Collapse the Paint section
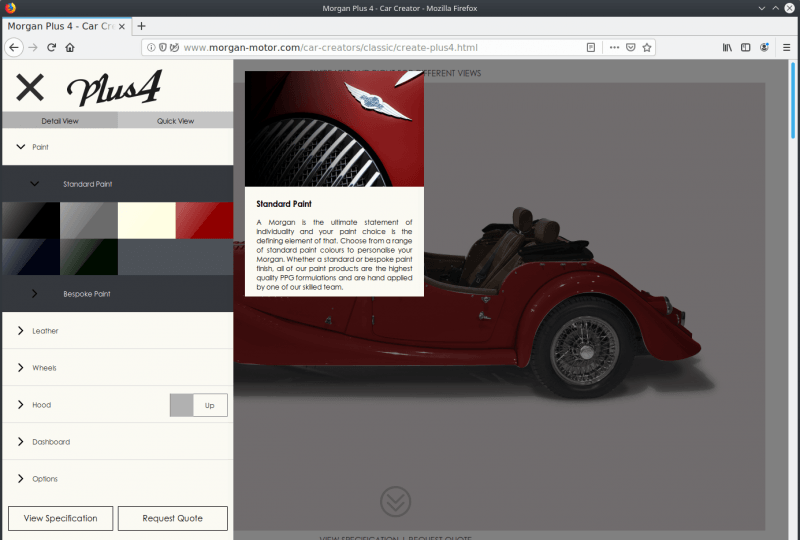Image resolution: width=800 pixels, height=540 pixels. point(118,147)
